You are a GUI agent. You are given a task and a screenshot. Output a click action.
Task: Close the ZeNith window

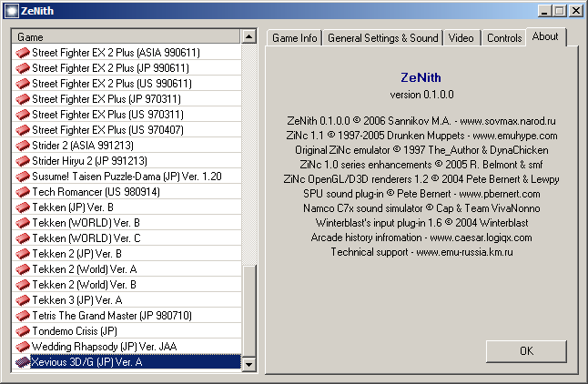[x=575, y=11]
